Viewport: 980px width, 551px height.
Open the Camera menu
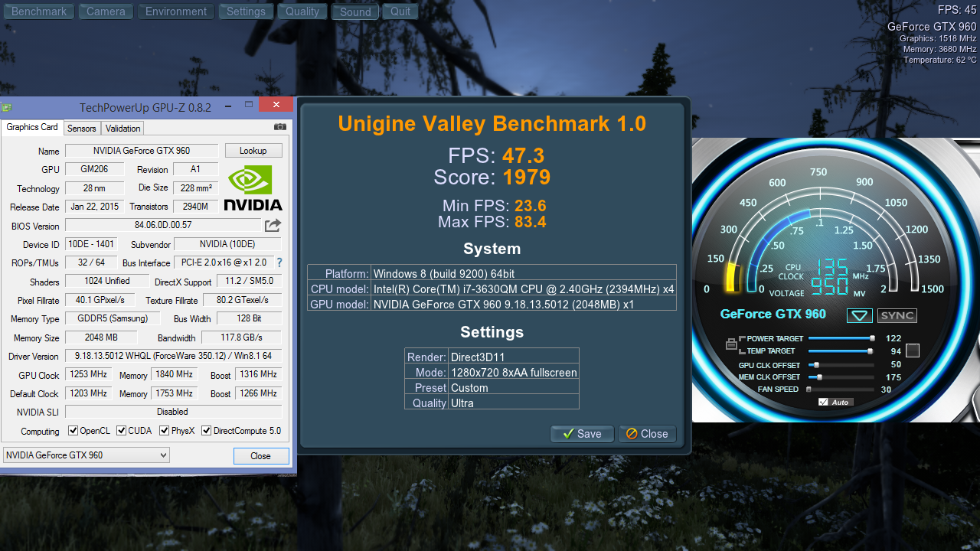pyautogui.click(x=106, y=11)
